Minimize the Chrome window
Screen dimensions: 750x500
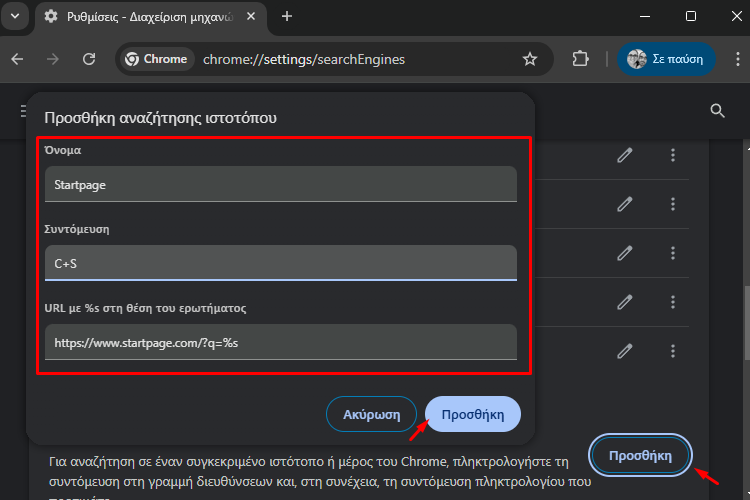tap(645, 17)
